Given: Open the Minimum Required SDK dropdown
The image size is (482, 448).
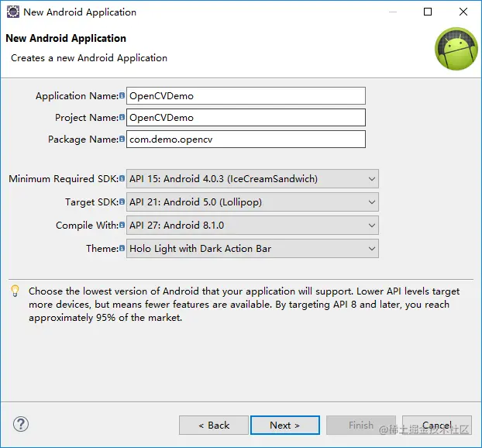Looking at the screenshot, I should click(x=253, y=178).
